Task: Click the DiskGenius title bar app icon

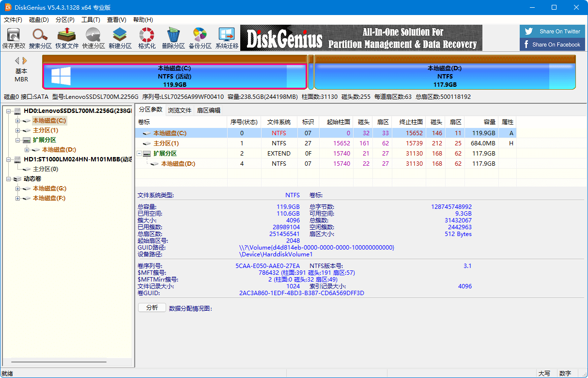Action: pos(8,7)
